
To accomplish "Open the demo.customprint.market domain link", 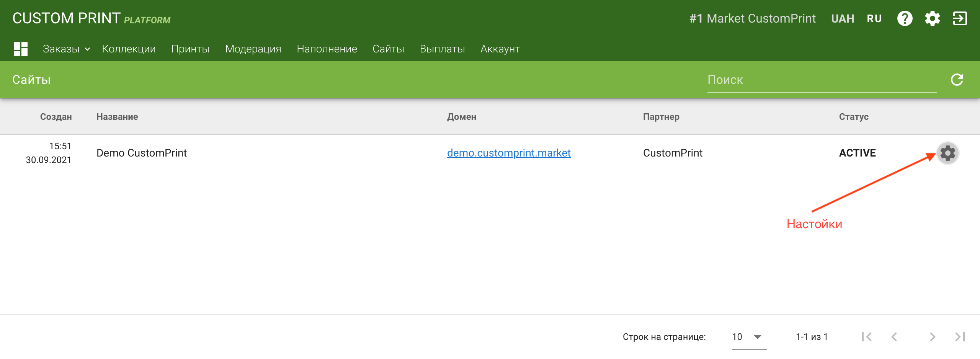I will pyautogui.click(x=509, y=153).
